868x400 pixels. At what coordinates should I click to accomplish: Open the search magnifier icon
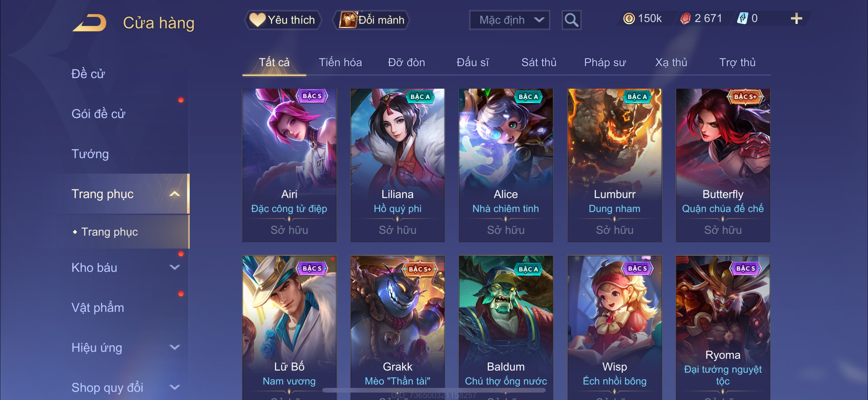tap(571, 20)
